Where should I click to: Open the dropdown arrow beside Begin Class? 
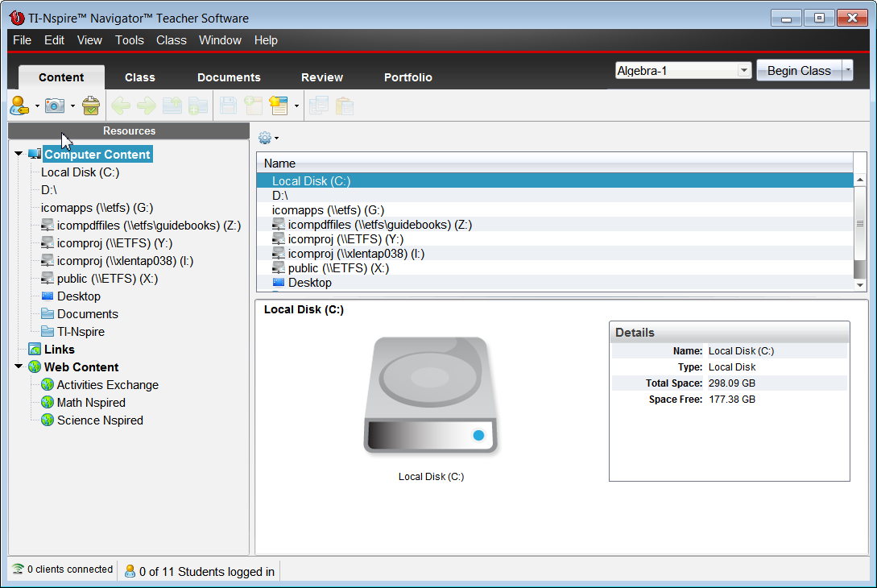tap(848, 71)
